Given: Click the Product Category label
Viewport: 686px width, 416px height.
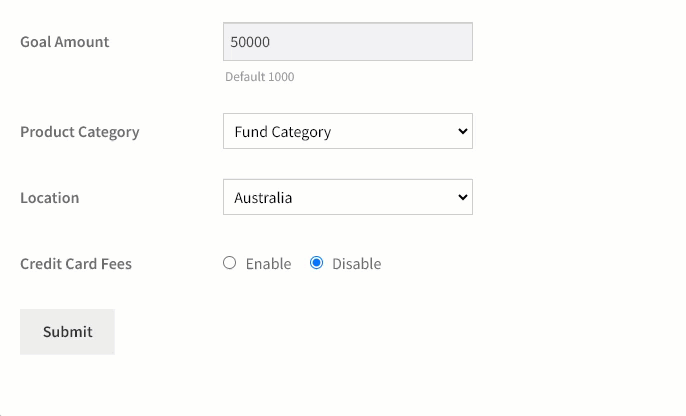Looking at the screenshot, I should pos(80,132).
